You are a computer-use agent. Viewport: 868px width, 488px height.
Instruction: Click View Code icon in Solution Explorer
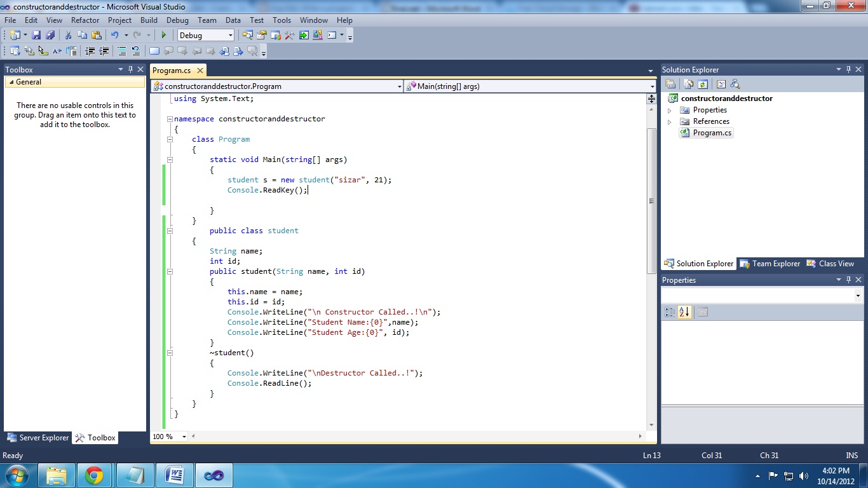[x=721, y=84]
